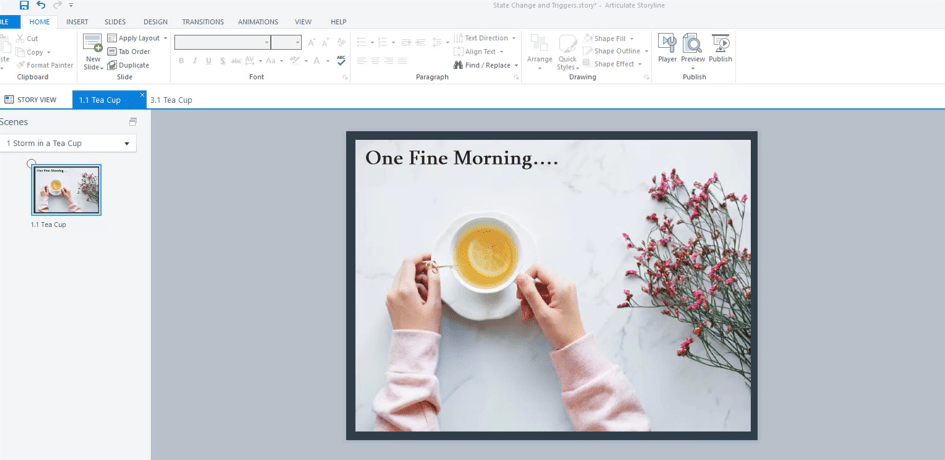945x460 pixels.
Task: Toggle underline formatting
Action: [209, 61]
